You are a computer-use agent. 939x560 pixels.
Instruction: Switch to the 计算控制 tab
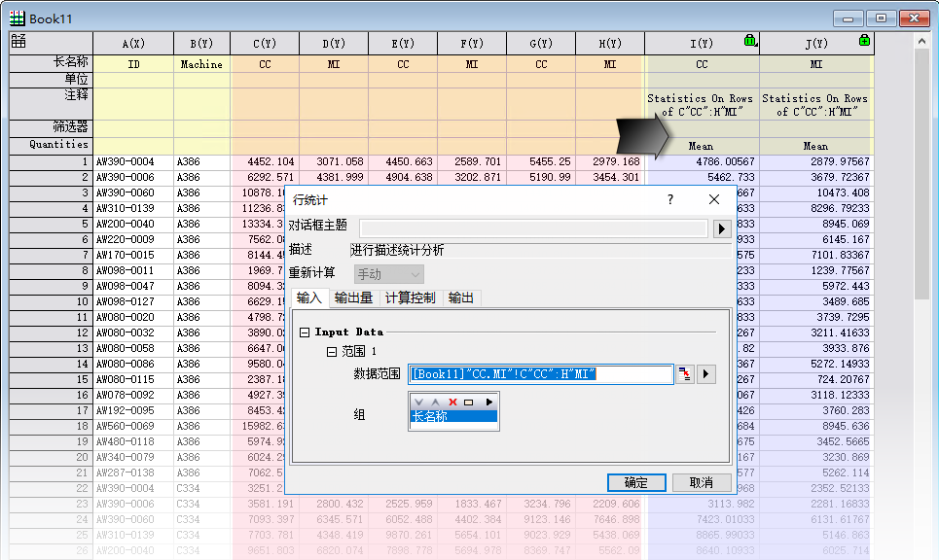point(410,298)
